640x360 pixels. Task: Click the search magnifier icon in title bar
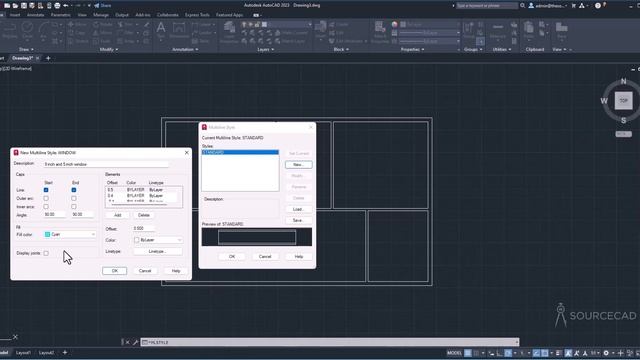[x=522, y=6]
